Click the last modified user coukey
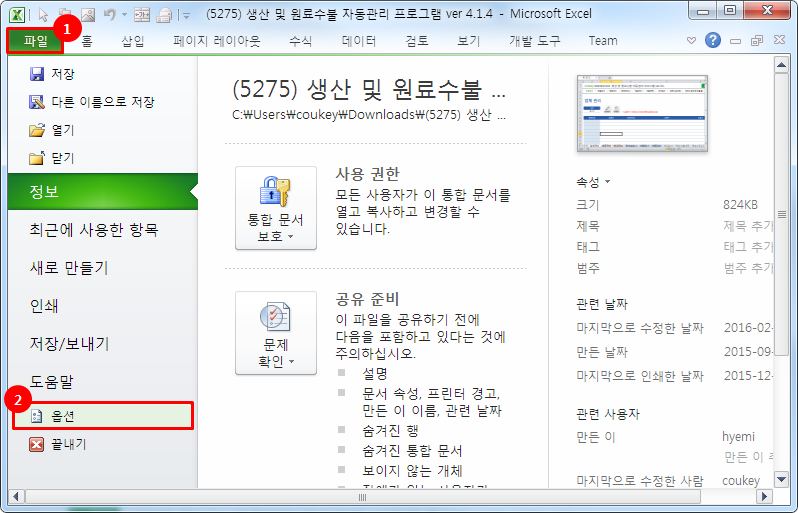Viewport: 798px width, 513px height. click(x=741, y=480)
